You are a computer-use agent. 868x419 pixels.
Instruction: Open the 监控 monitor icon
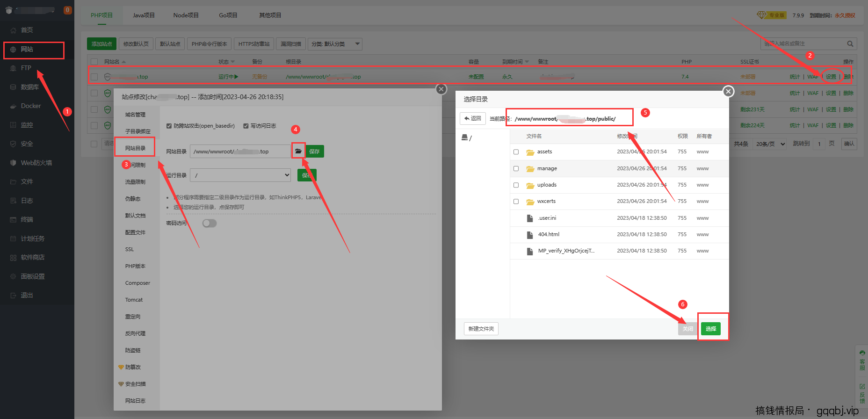[x=13, y=125]
